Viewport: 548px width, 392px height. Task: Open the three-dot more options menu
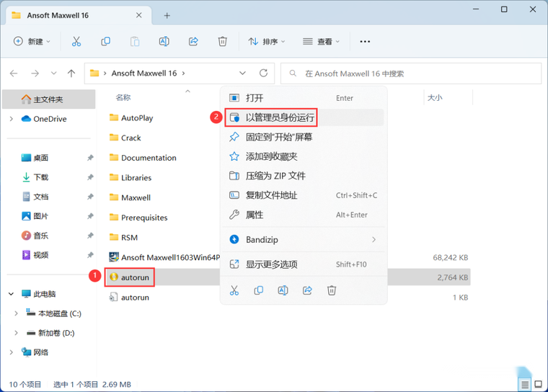pyautogui.click(x=365, y=42)
